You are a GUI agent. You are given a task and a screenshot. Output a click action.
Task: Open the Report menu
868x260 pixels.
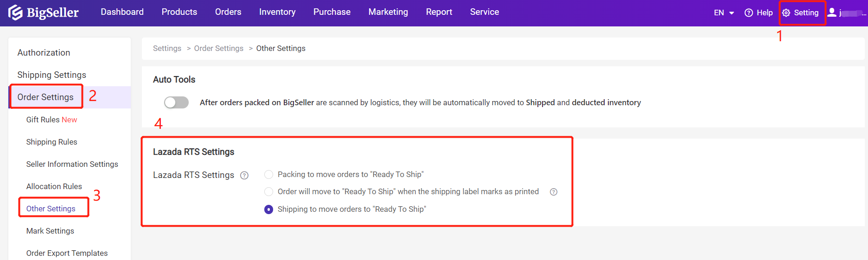(439, 12)
